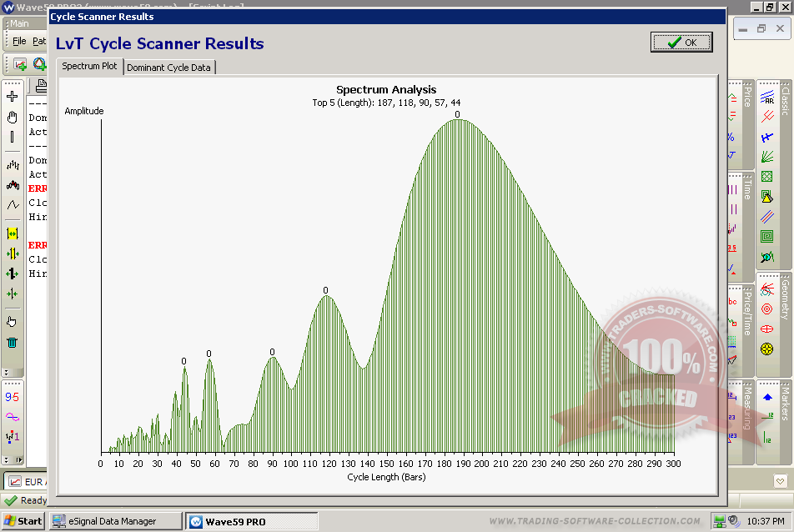Click the 95 number tool icon
Image resolution: width=794 pixels, height=532 pixels.
13,397
